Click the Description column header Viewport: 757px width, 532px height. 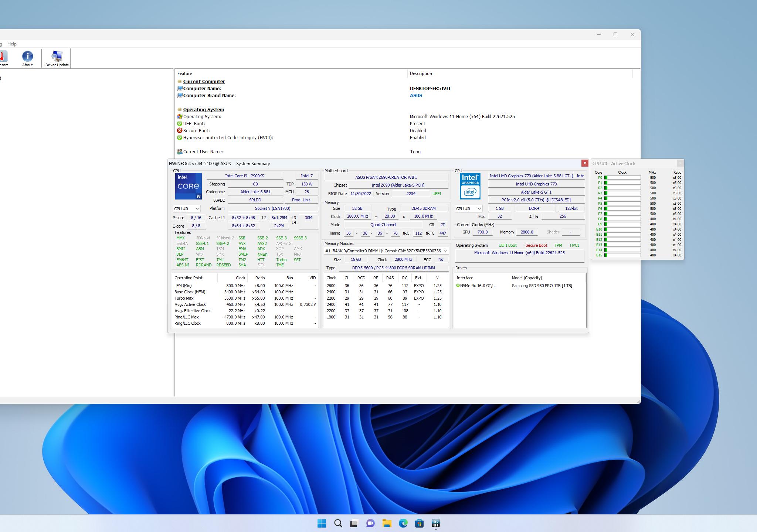click(421, 74)
